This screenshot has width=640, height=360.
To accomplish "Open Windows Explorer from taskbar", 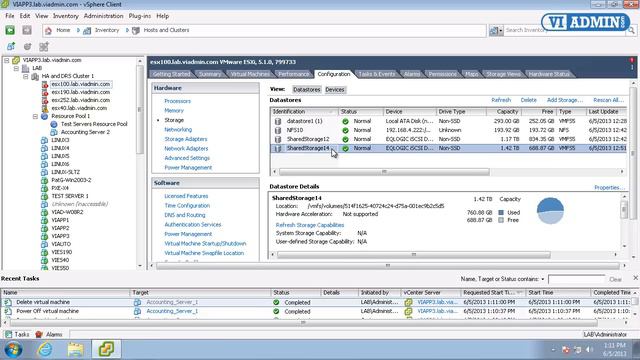I will 76,350.
